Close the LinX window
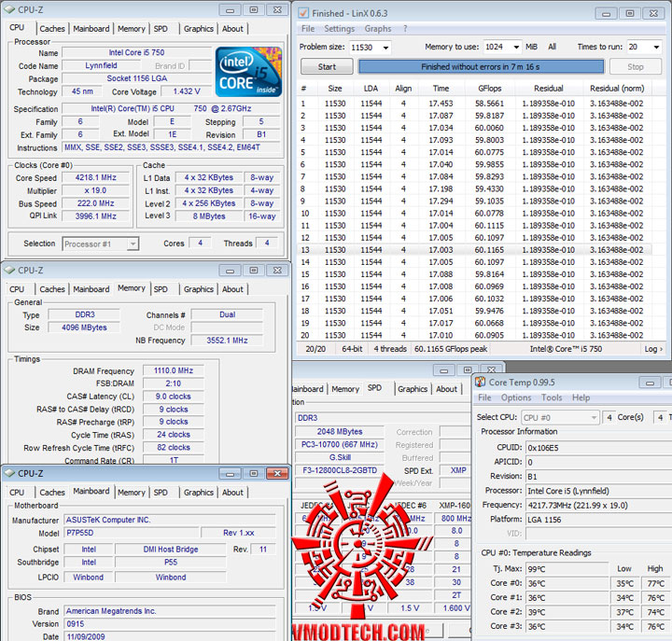The image size is (672, 641). pyautogui.click(x=653, y=13)
